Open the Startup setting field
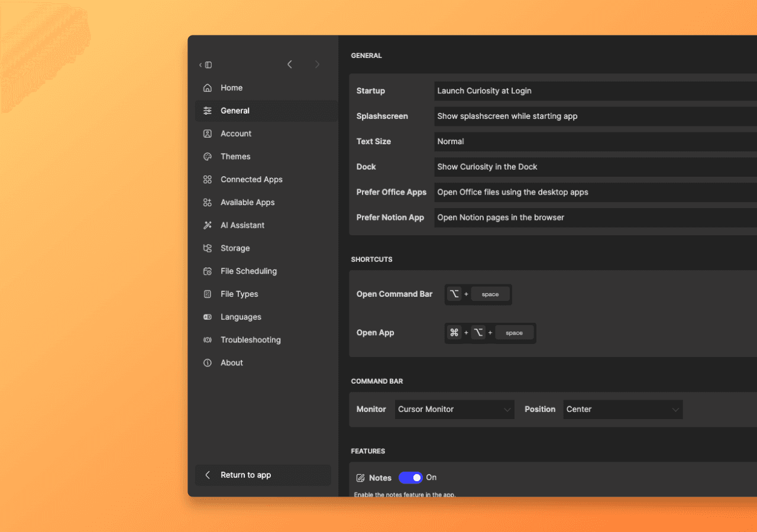 click(596, 91)
